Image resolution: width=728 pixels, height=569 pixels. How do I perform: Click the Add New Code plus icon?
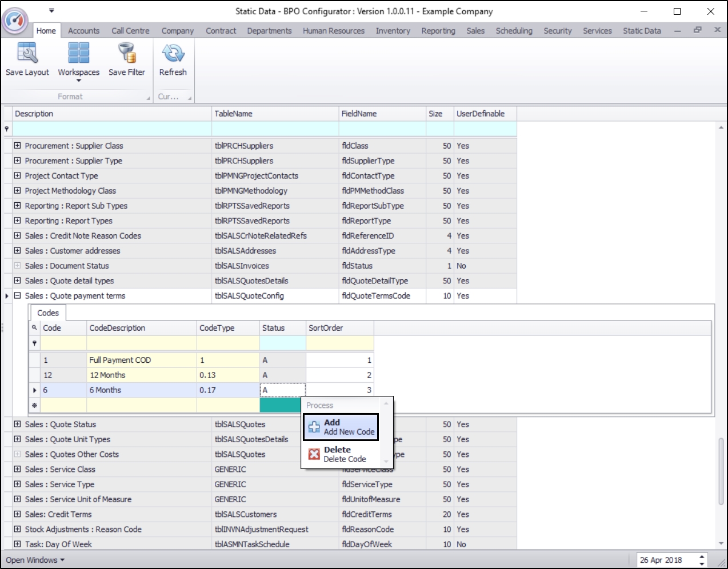(314, 427)
